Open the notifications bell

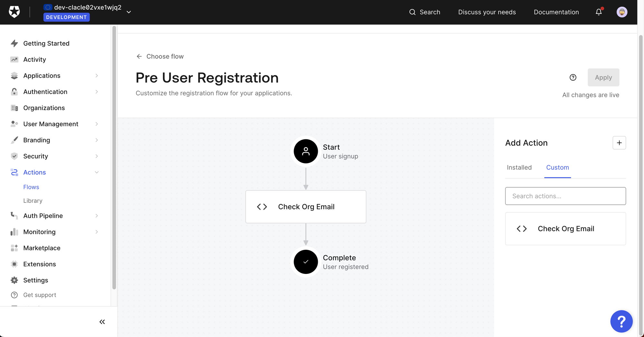[x=599, y=12]
